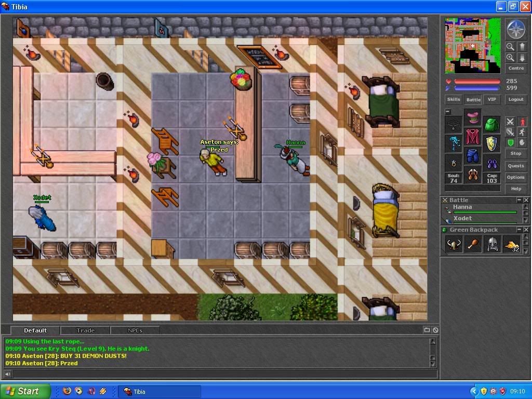Click the Tibia taskbar button
Viewport: 532px width, 399px height.
[x=159, y=391]
